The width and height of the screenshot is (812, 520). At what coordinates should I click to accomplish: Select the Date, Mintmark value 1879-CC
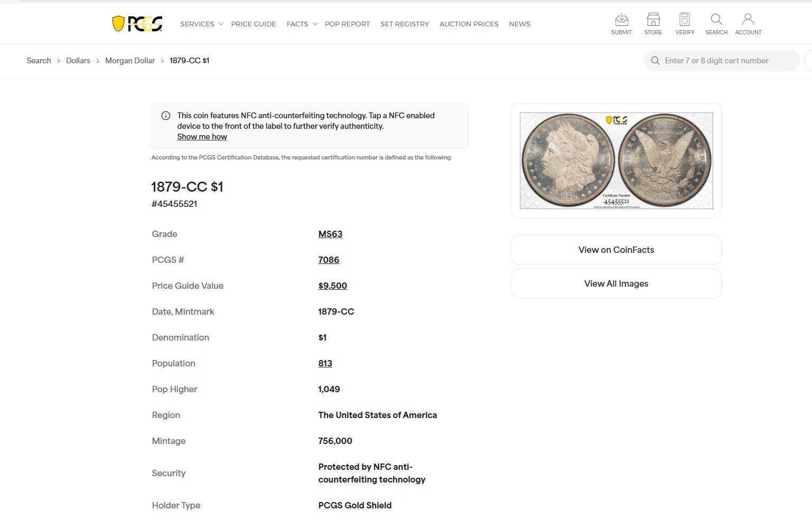pyautogui.click(x=336, y=311)
